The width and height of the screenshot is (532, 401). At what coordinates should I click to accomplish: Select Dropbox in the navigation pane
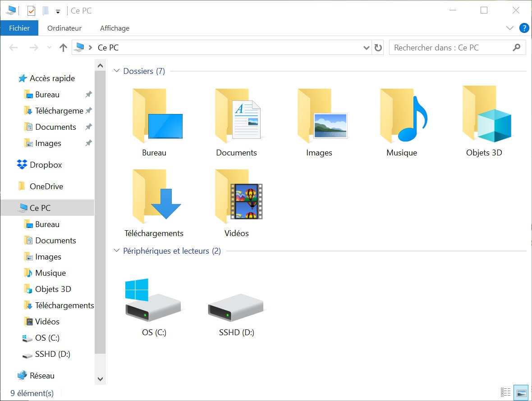pyautogui.click(x=46, y=165)
